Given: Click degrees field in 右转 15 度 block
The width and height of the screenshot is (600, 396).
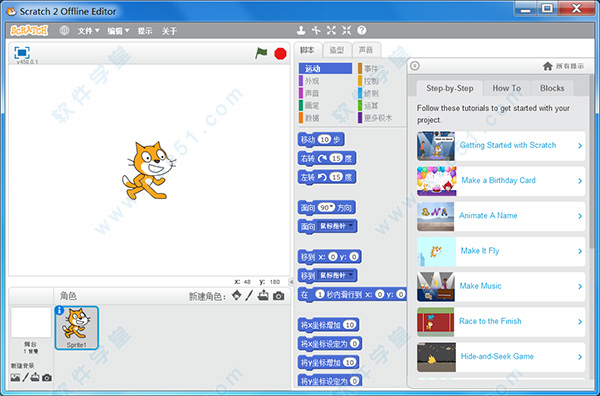Looking at the screenshot, I should (x=336, y=158).
